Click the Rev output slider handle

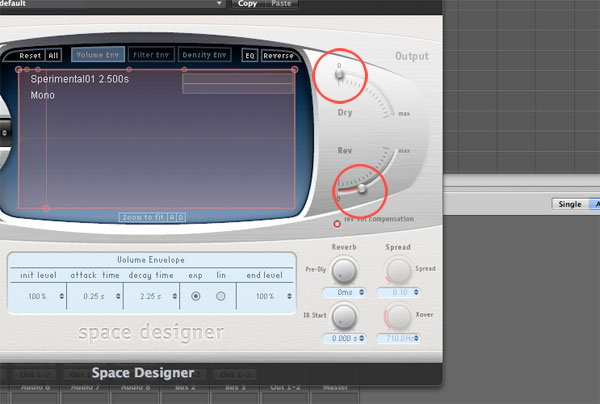click(x=362, y=188)
